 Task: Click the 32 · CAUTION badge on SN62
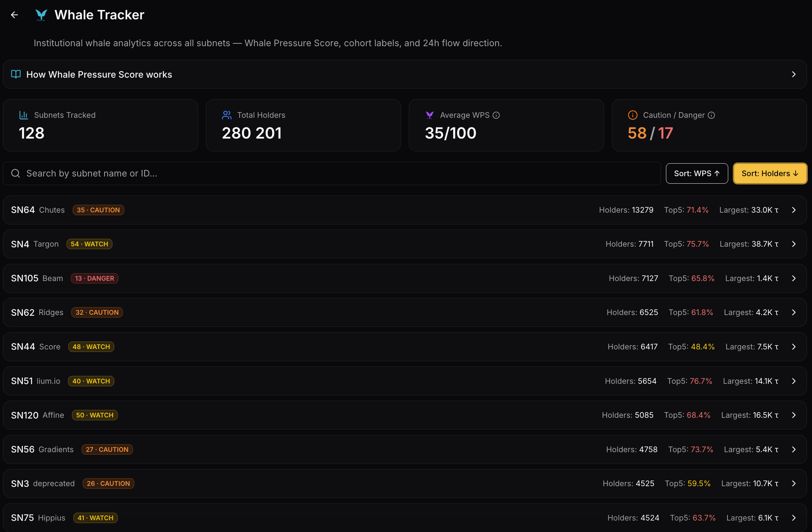pyautogui.click(x=97, y=312)
